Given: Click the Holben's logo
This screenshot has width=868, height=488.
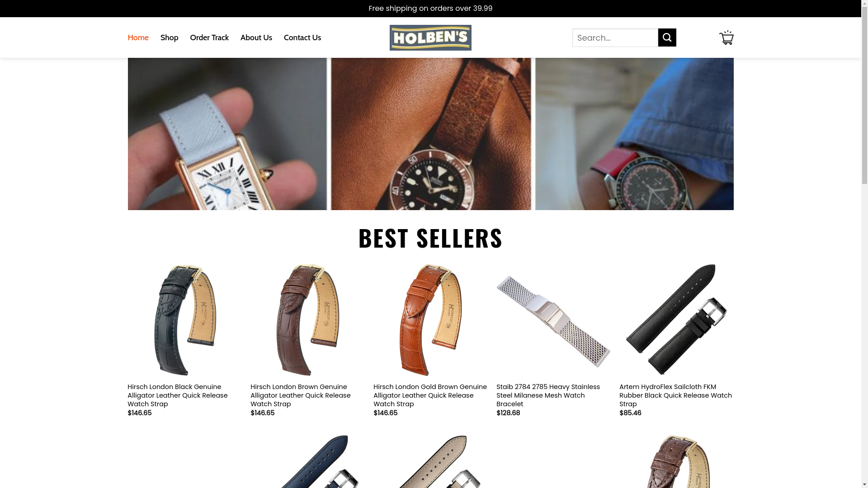Looking at the screenshot, I should [x=430, y=38].
